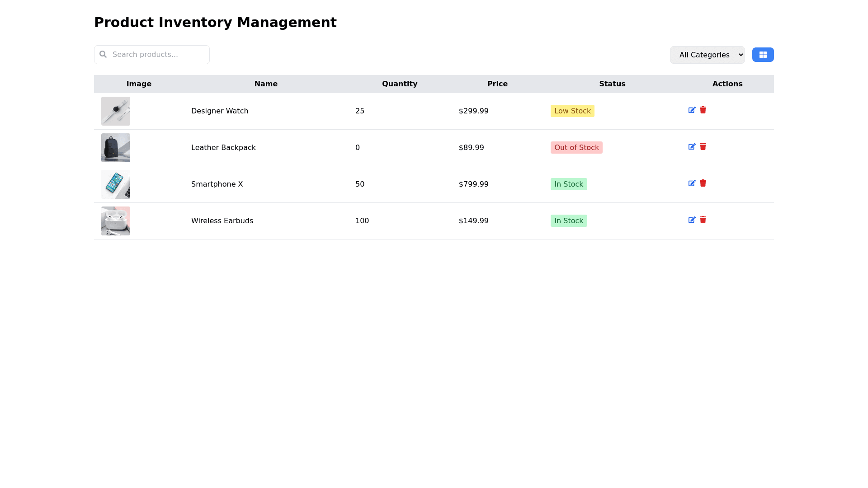This screenshot has width=868, height=488.
Task: Remove Smartphone X with trash icon
Action: pos(703,183)
